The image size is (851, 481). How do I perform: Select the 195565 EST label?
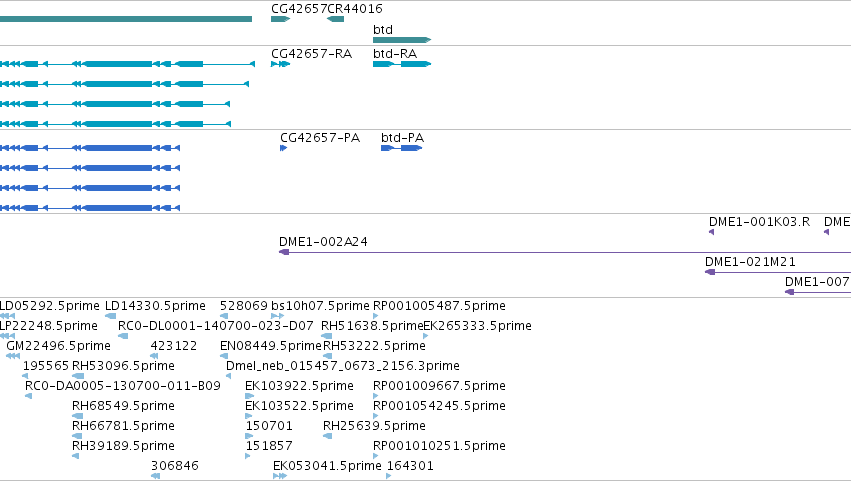(x=46, y=366)
